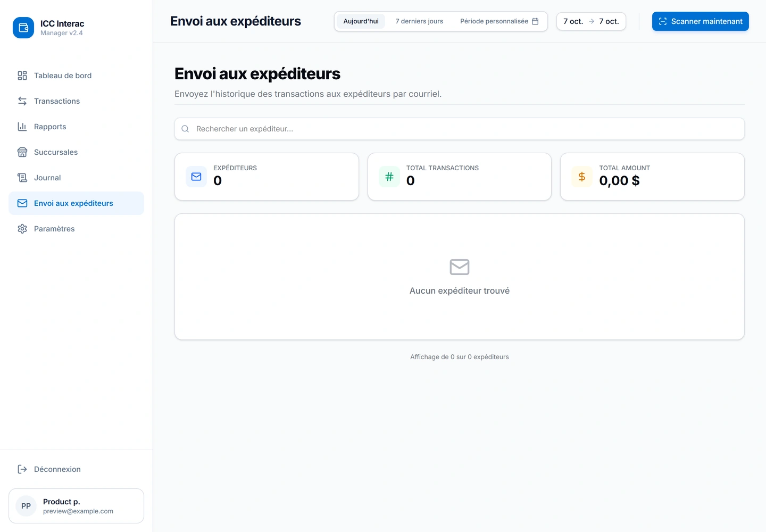766x532 pixels.
Task: Click the preview@example.com email text
Action: 78,511
